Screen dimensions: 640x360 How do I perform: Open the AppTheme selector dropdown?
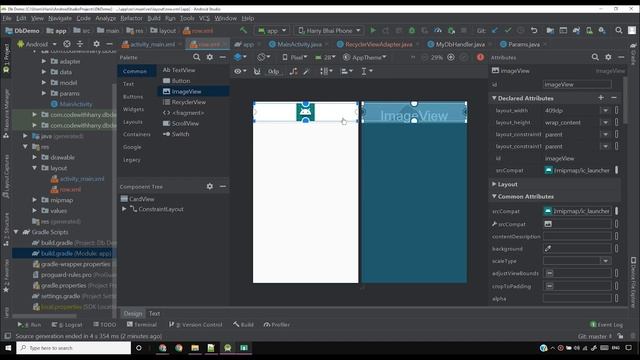pos(364,58)
